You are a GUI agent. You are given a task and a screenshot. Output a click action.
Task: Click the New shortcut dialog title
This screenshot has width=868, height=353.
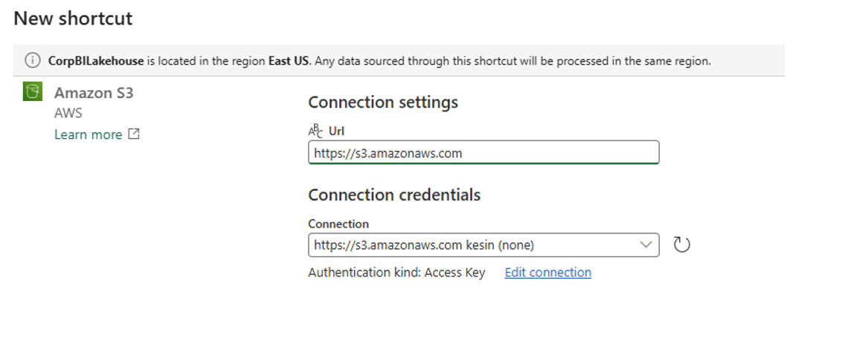coord(73,19)
